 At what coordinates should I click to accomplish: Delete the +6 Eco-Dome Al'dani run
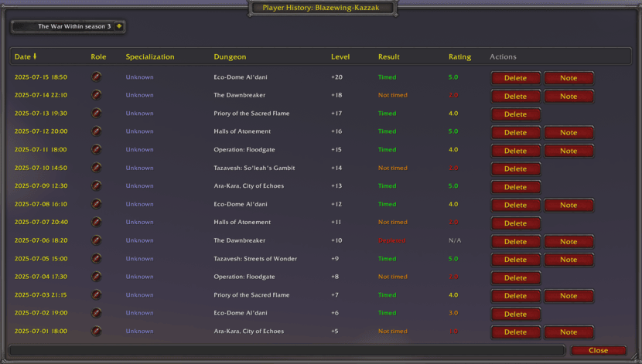(x=515, y=314)
